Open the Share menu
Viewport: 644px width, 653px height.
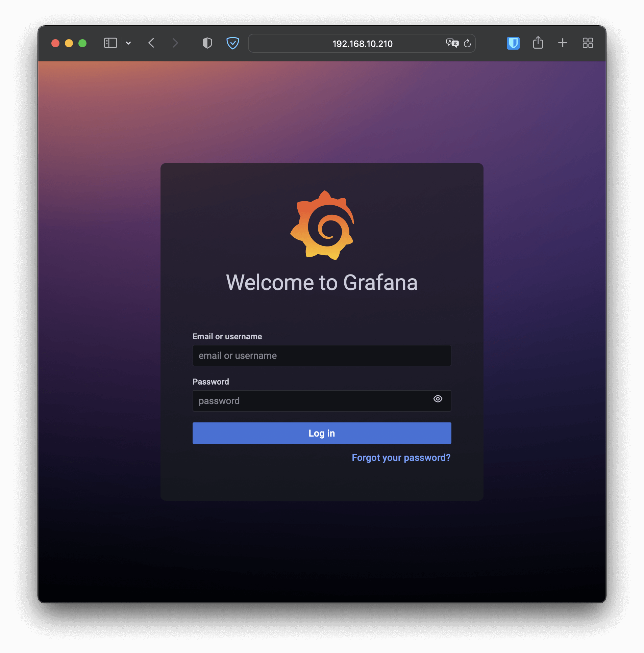coord(538,43)
